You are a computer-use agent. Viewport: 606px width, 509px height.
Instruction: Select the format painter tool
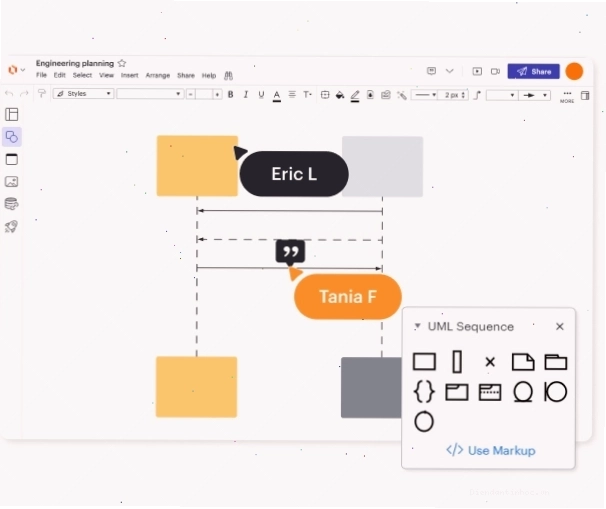tap(41, 93)
